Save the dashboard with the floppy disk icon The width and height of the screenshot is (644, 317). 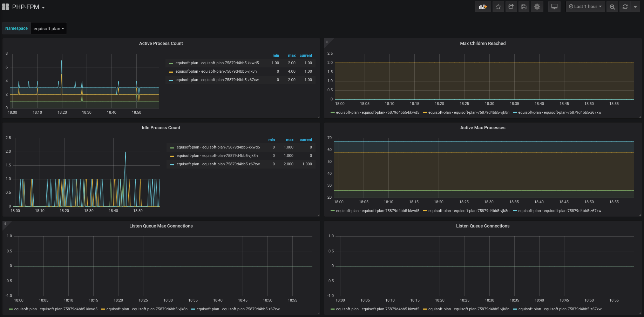(x=524, y=7)
